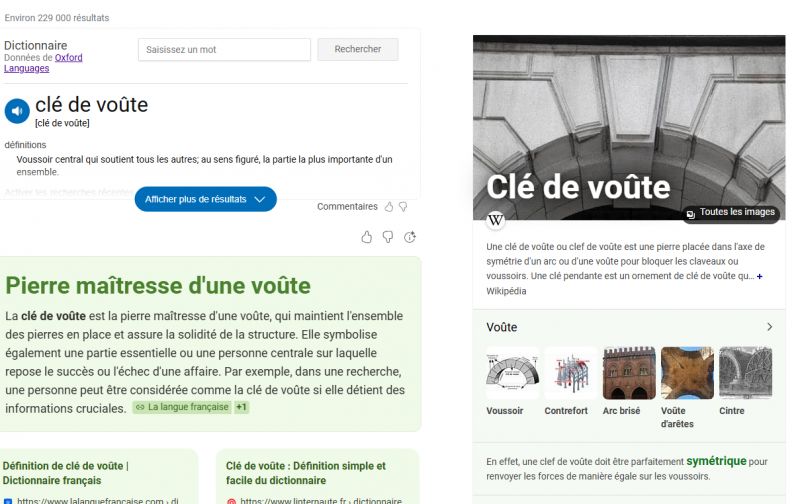Viewport: 800px width, 504px height.
Task: Dislike the answer with larger thumbs-down icon
Action: (x=388, y=237)
